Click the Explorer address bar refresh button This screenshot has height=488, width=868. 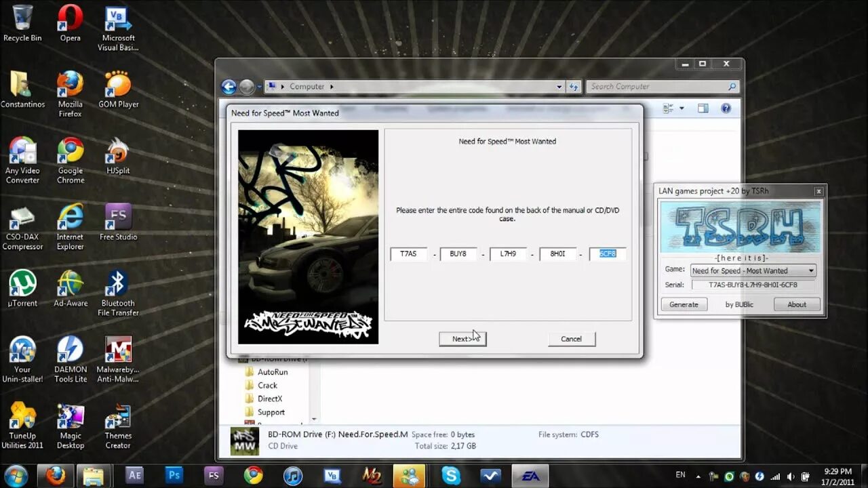(x=574, y=87)
